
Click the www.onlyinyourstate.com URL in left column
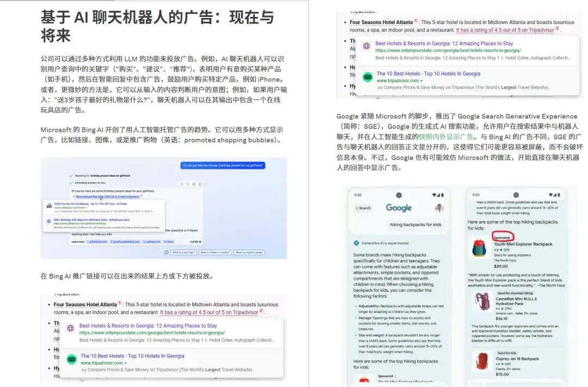pos(152,332)
